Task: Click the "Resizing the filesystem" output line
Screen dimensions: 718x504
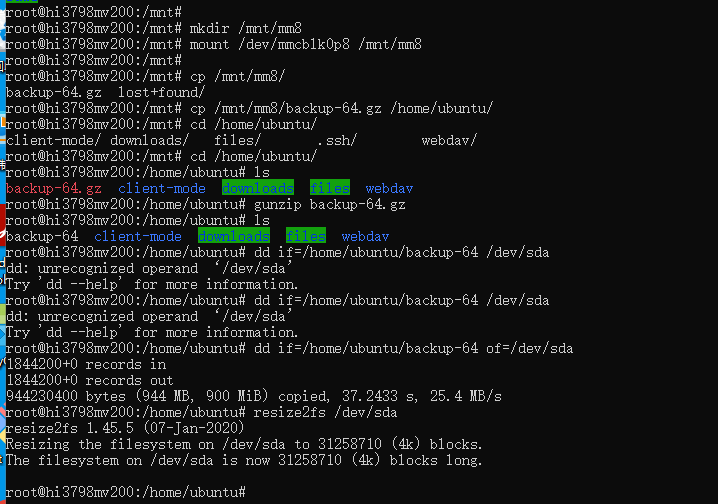Action: point(244,444)
